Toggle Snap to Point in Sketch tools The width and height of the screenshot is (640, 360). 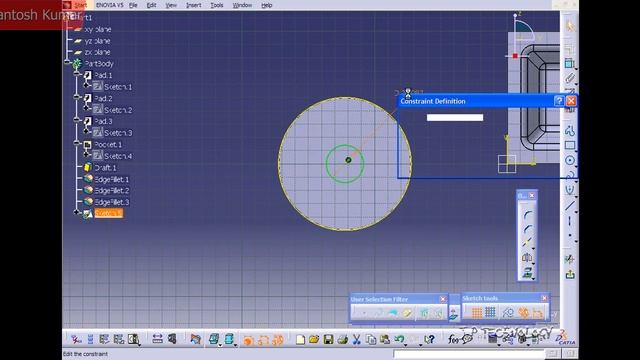tap(491, 313)
